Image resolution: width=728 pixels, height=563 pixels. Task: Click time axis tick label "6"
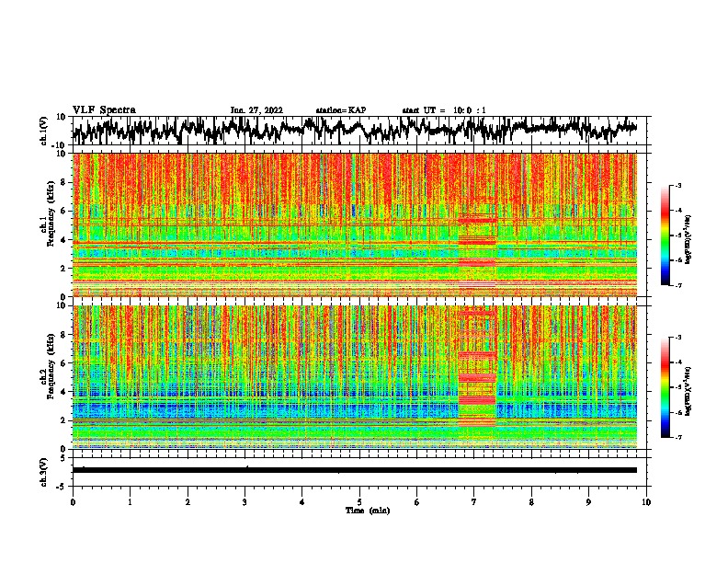416,502
